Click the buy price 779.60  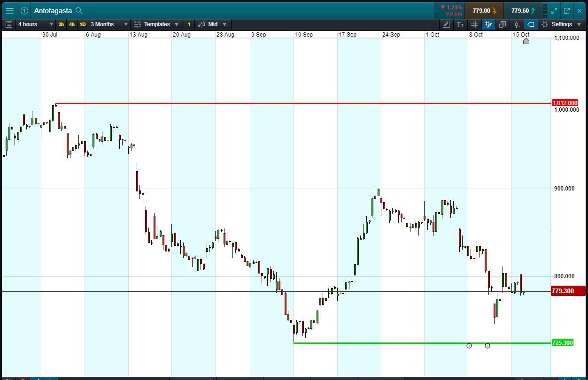523,10
